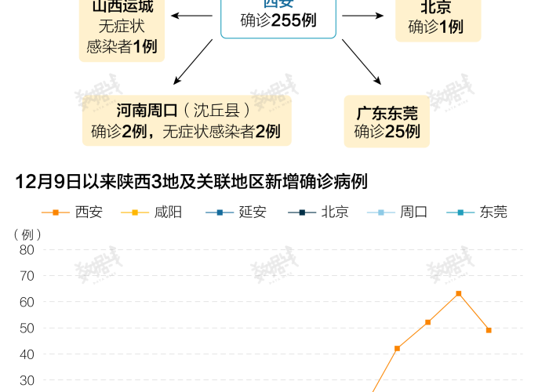Image resolution: width=549 pixels, height=392 pixels.
Task: Select the 北京 legend label
Action: [335, 212]
